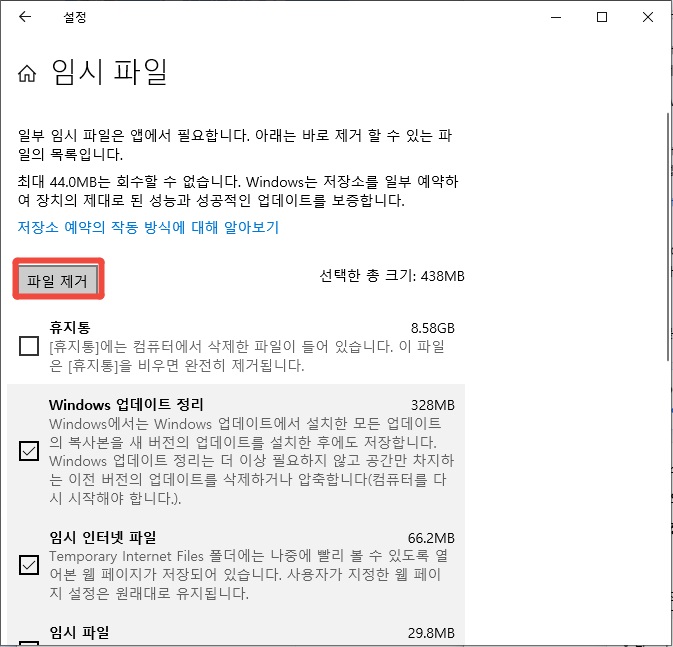The width and height of the screenshot is (673, 647).
Task: Click the 임시 파일 list entry with 29.8MB
Action: pos(236,633)
